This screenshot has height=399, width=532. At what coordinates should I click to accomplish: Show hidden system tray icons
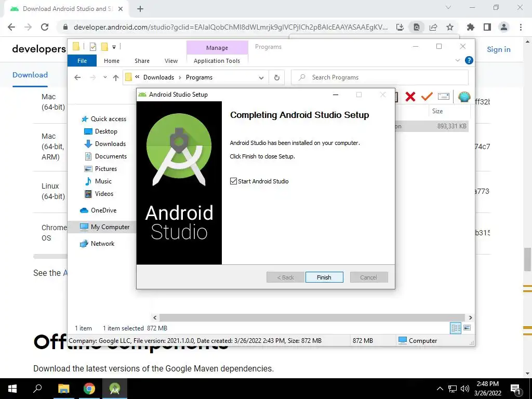click(x=440, y=389)
